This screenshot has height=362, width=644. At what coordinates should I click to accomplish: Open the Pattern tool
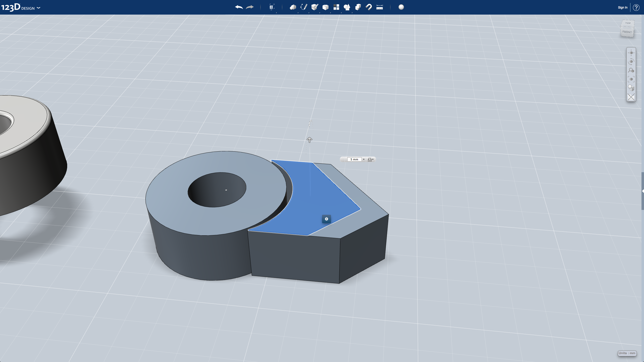click(336, 7)
